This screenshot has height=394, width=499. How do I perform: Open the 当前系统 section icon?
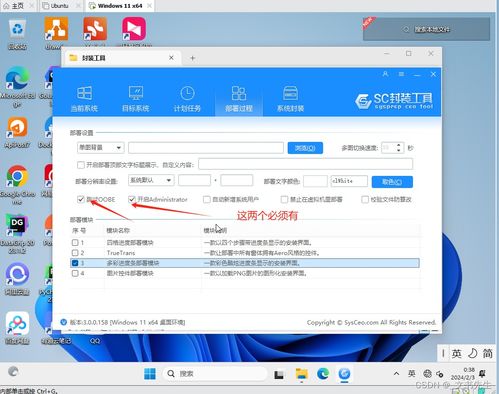(x=84, y=93)
